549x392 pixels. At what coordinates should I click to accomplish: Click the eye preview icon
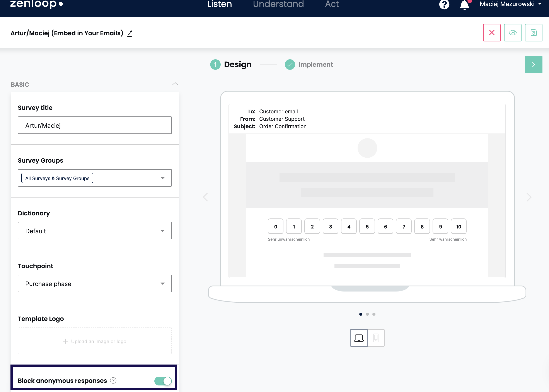(x=513, y=32)
